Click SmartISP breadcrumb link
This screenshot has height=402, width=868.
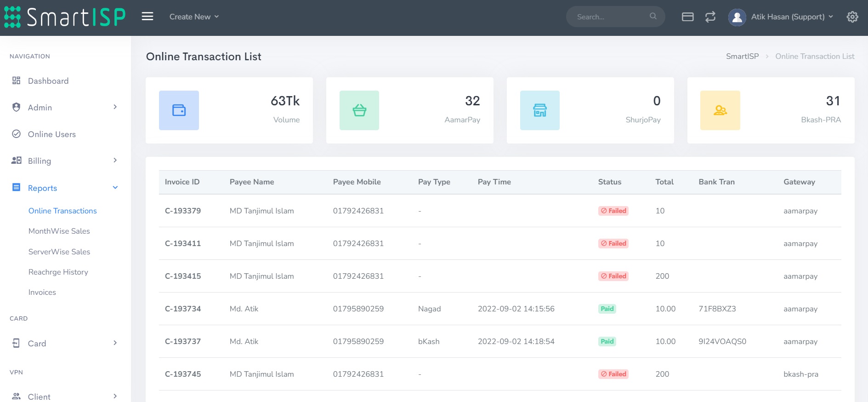pos(742,56)
